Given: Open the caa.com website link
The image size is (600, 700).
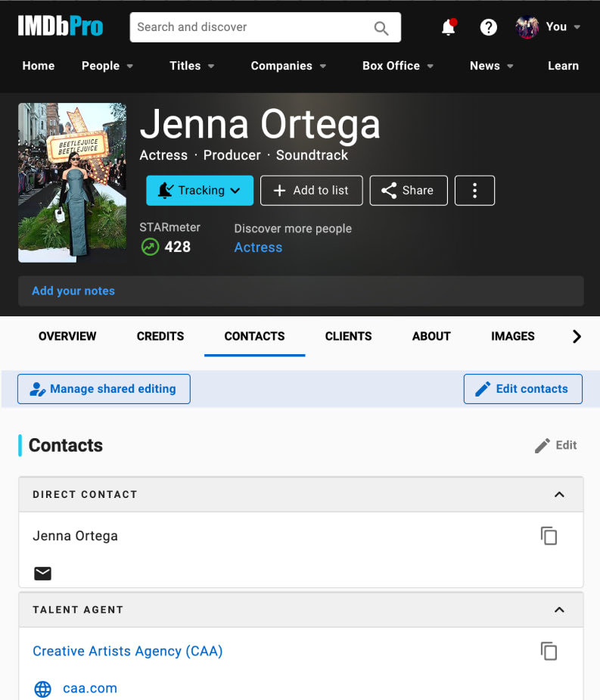Looking at the screenshot, I should click(x=90, y=689).
